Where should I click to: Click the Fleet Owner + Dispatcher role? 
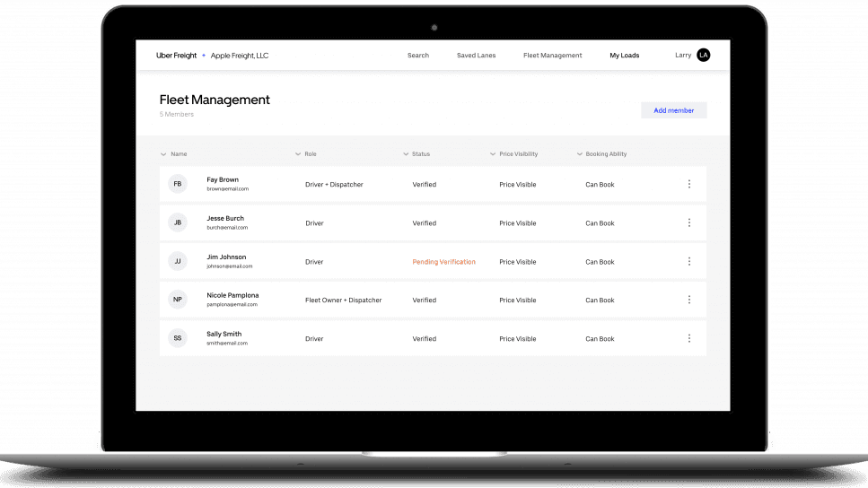(x=343, y=300)
